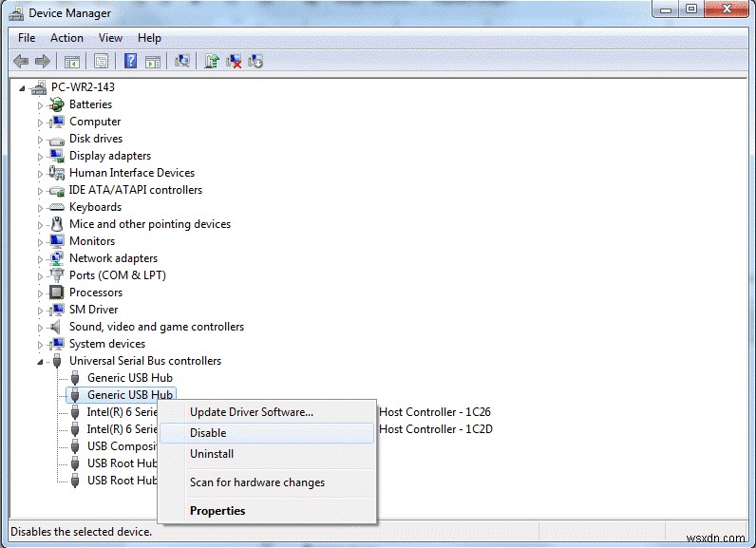756x548 pixels.
Task: Click Scan for hardware changes toolbar icon
Action: coord(182,61)
